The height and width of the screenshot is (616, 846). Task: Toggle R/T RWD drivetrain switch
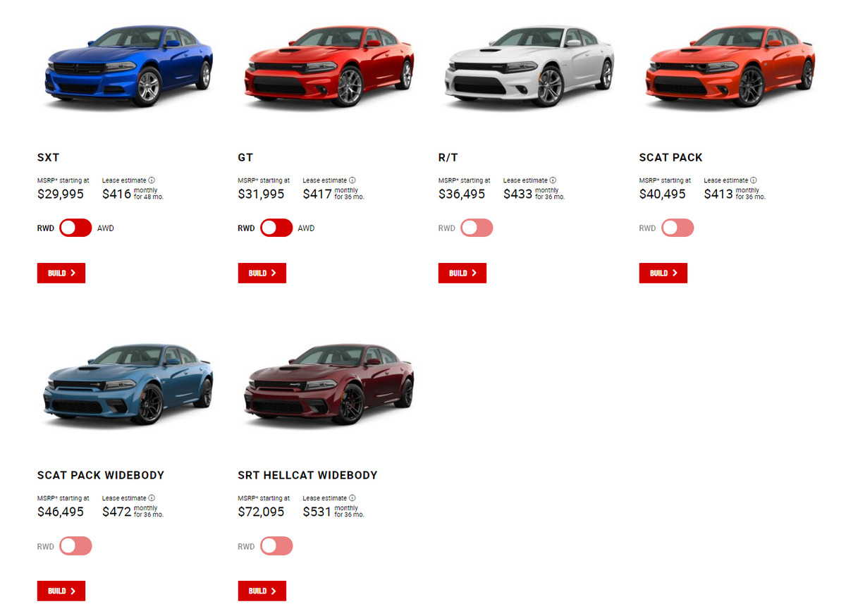pos(477,228)
